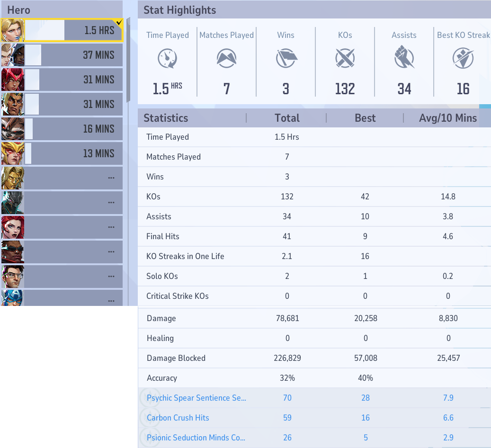Choose the hero portrait wearing eyeglasses
This screenshot has height=448, width=491.
[12, 277]
